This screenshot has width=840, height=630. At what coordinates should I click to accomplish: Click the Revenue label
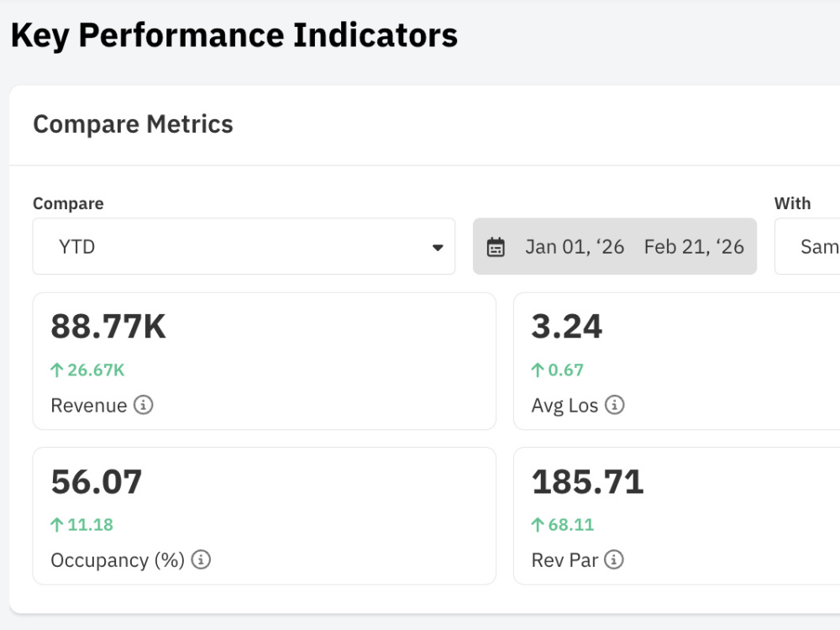point(89,406)
